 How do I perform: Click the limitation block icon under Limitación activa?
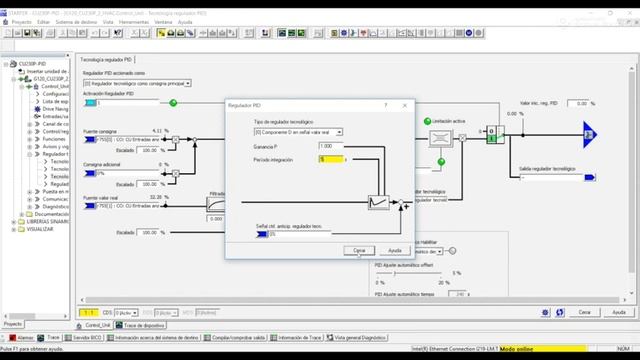[440, 139]
